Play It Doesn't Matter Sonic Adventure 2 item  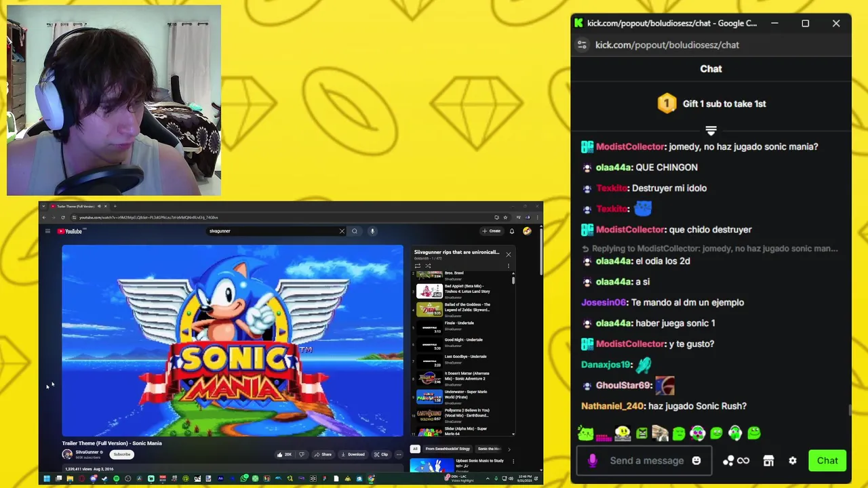coord(462,378)
